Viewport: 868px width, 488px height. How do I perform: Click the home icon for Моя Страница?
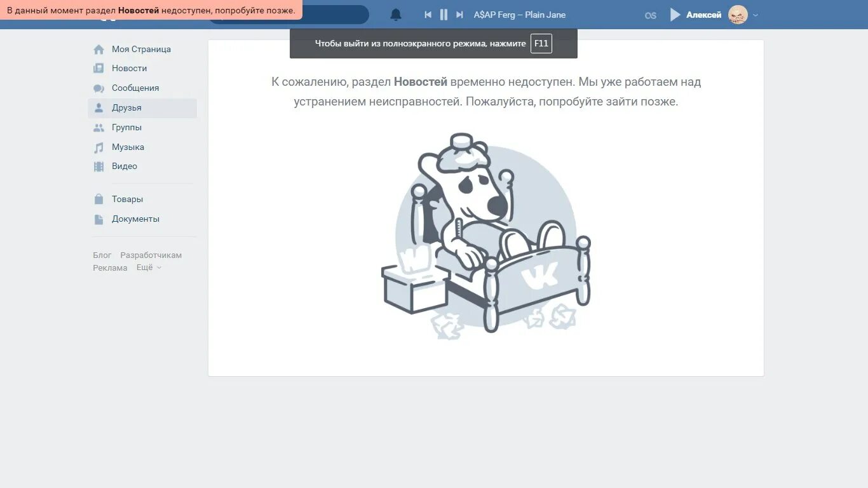click(98, 49)
